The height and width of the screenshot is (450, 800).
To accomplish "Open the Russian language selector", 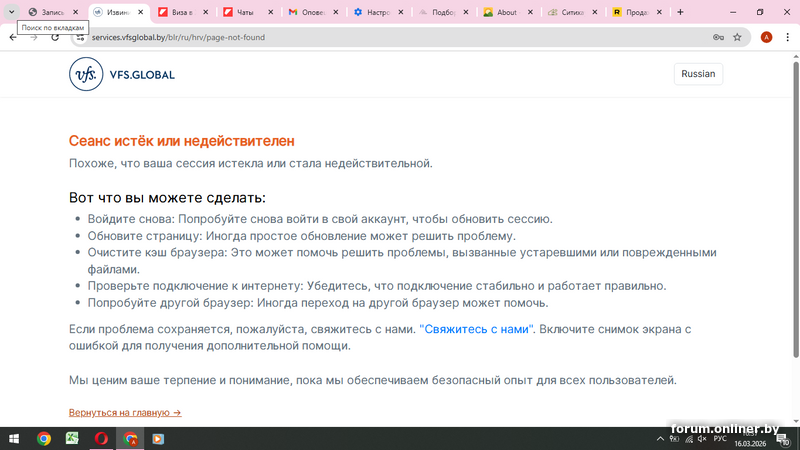I will (698, 74).
